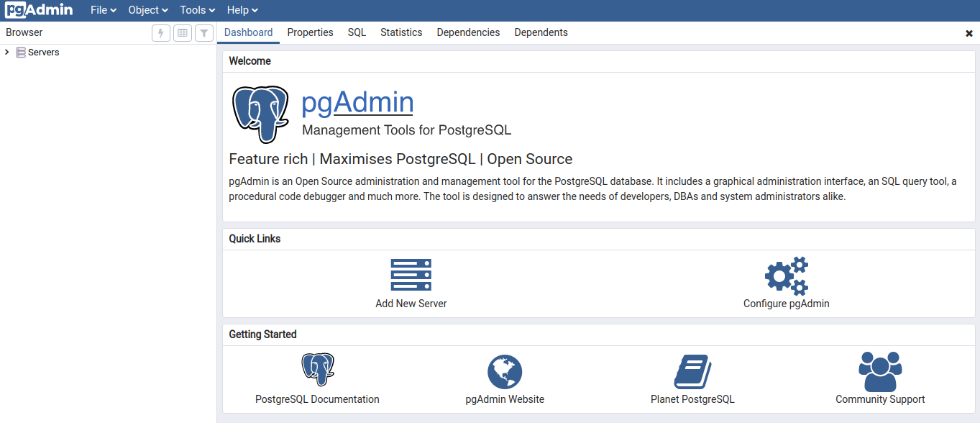Click the Servers database icon in Browser
Image resolution: width=980 pixels, height=423 pixels.
pos(22,52)
